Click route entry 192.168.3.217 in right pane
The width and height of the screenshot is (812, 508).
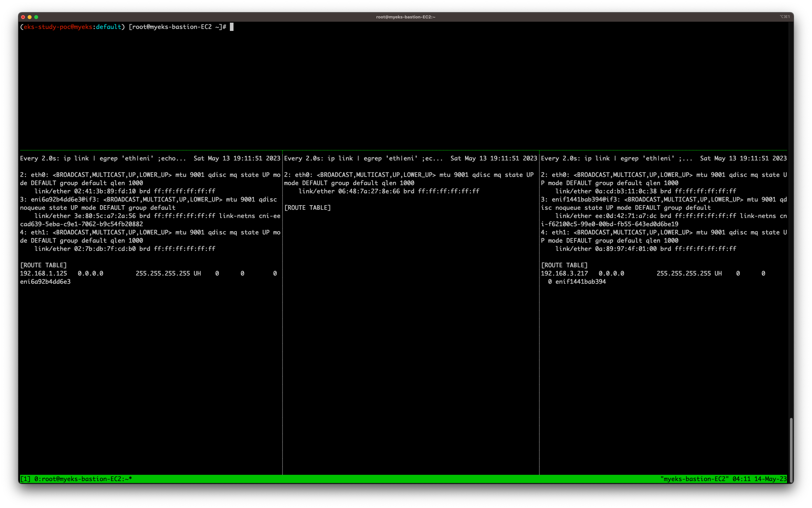[564, 274]
